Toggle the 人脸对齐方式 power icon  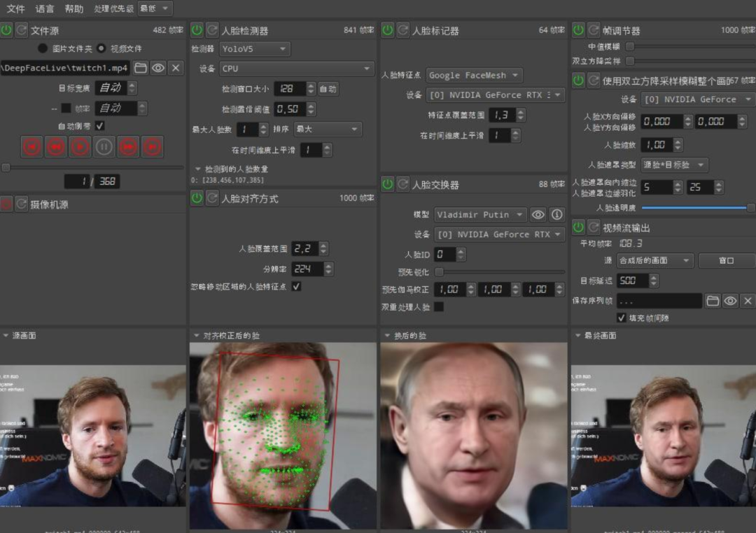point(197,198)
